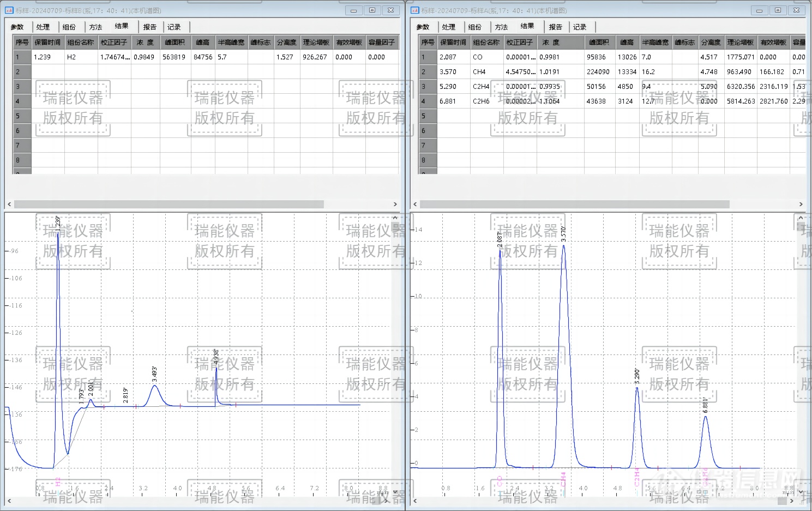Click 保留时间 column header in 标样B table

tap(48, 42)
